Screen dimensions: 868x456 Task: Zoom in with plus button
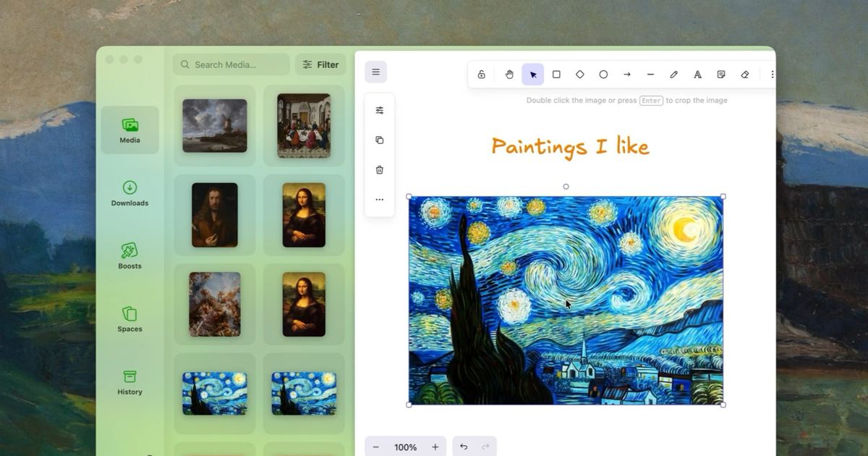pyautogui.click(x=435, y=447)
